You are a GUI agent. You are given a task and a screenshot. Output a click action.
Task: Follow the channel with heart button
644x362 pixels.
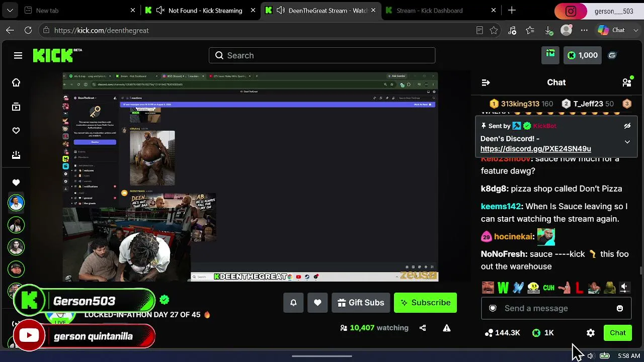[317, 303]
